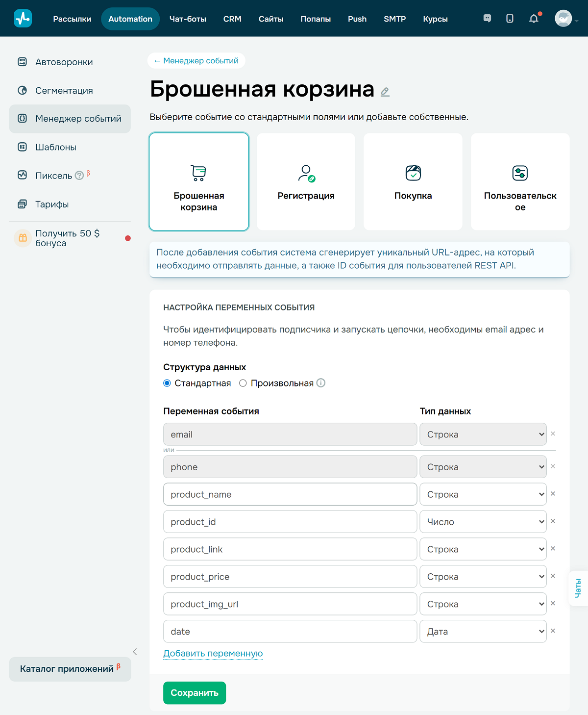This screenshot has height=715, width=588.
Task: Open the data type dropdown for email
Action: pos(483,434)
